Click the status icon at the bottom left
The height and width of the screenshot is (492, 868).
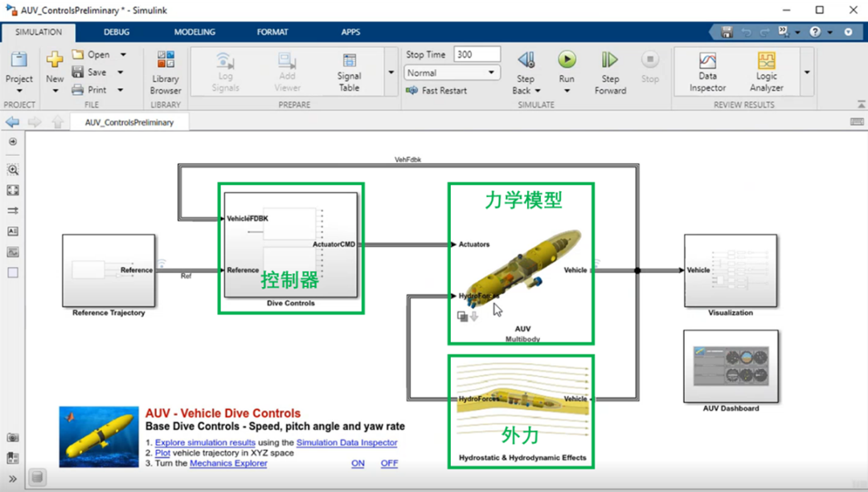coord(37,477)
